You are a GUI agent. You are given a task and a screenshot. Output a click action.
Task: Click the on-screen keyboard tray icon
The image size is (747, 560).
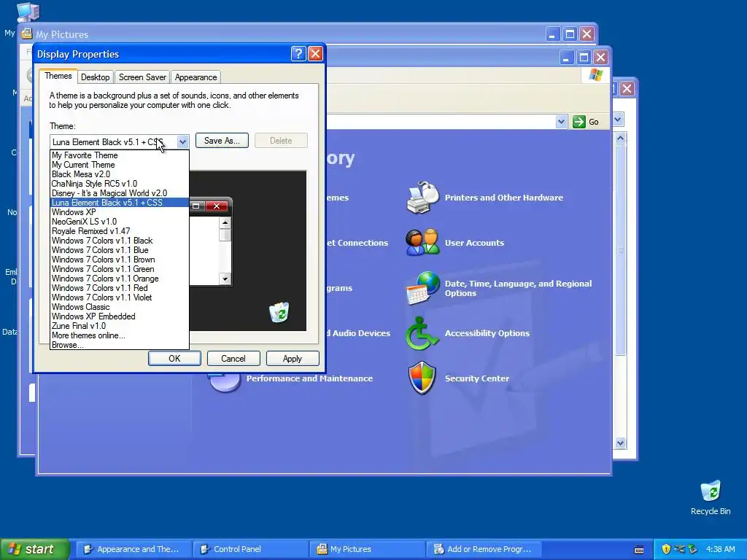click(x=639, y=550)
